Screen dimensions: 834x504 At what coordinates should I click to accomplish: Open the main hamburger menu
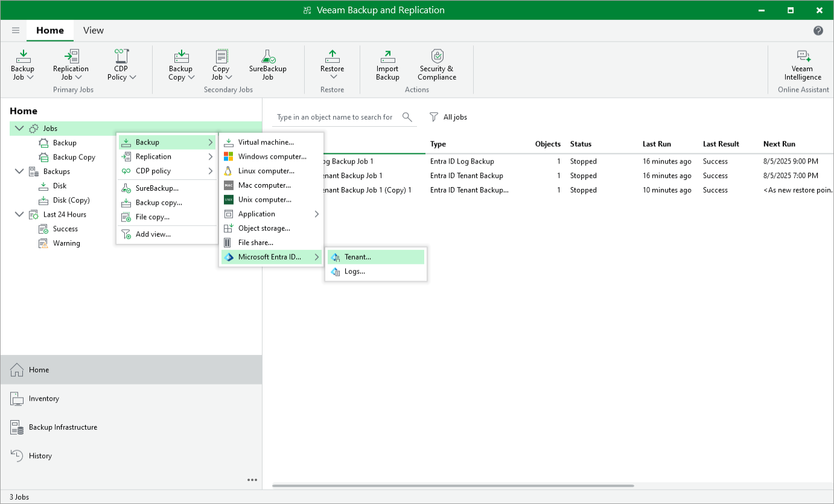(x=16, y=30)
